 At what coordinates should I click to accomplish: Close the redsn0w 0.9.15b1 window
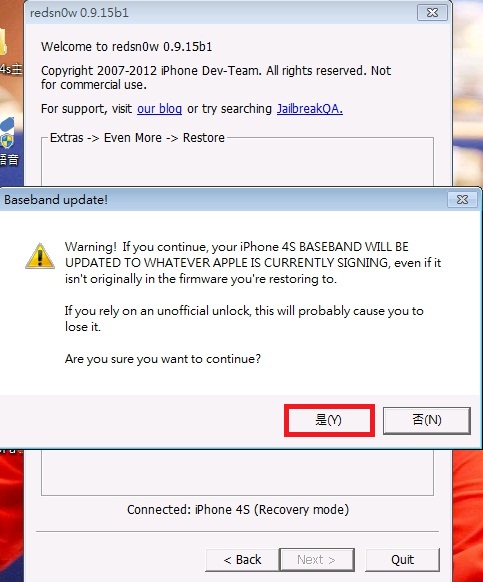[432, 13]
